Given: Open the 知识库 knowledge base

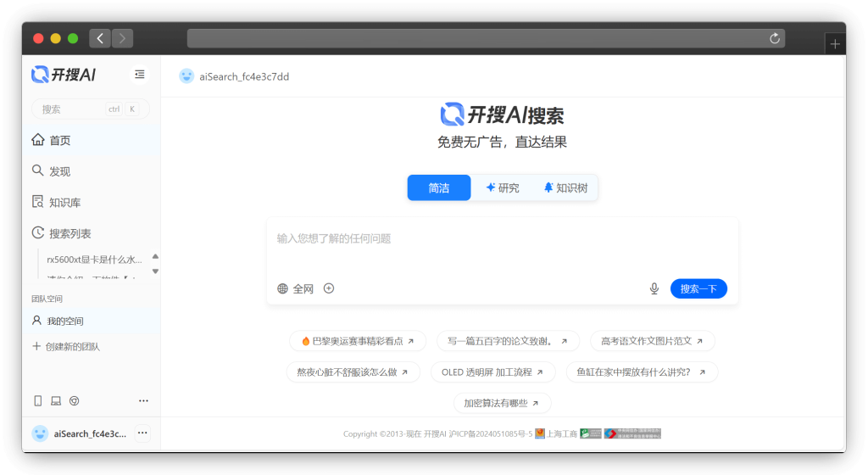Looking at the screenshot, I should [x=92, y=202].
